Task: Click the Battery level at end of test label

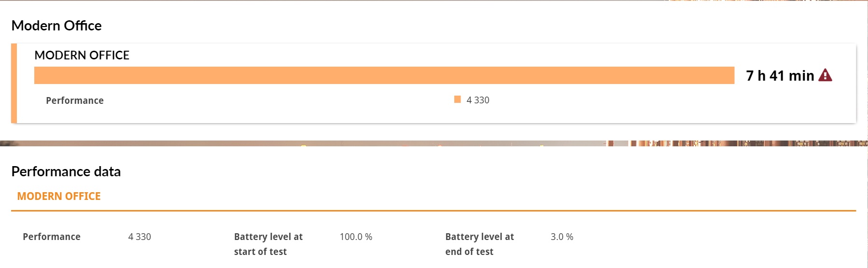Action: point(479,244)
